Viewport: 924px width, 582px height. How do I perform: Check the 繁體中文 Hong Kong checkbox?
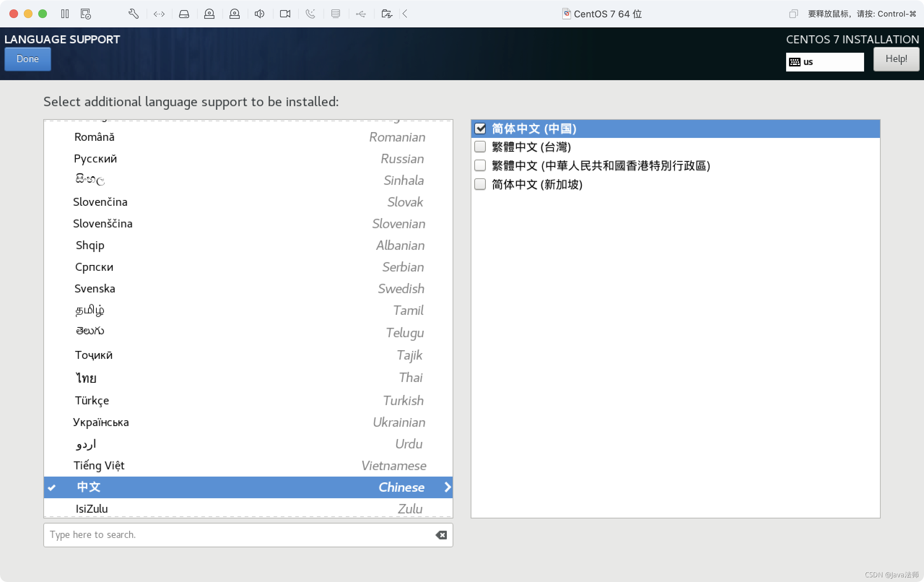(x=480, y=165)
